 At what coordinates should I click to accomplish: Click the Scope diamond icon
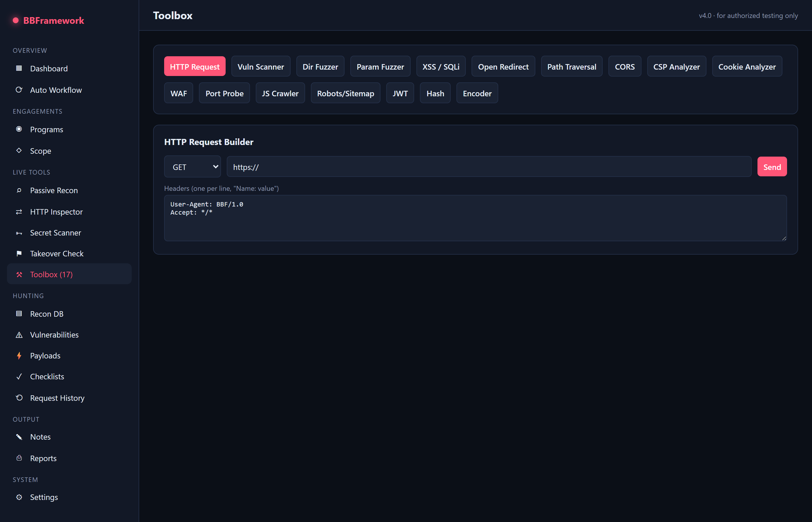click(x=19, y=150)
